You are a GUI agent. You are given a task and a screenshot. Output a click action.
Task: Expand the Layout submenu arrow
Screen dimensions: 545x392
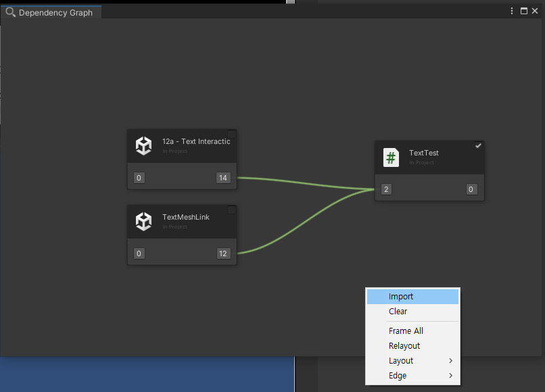click(450, 361)
